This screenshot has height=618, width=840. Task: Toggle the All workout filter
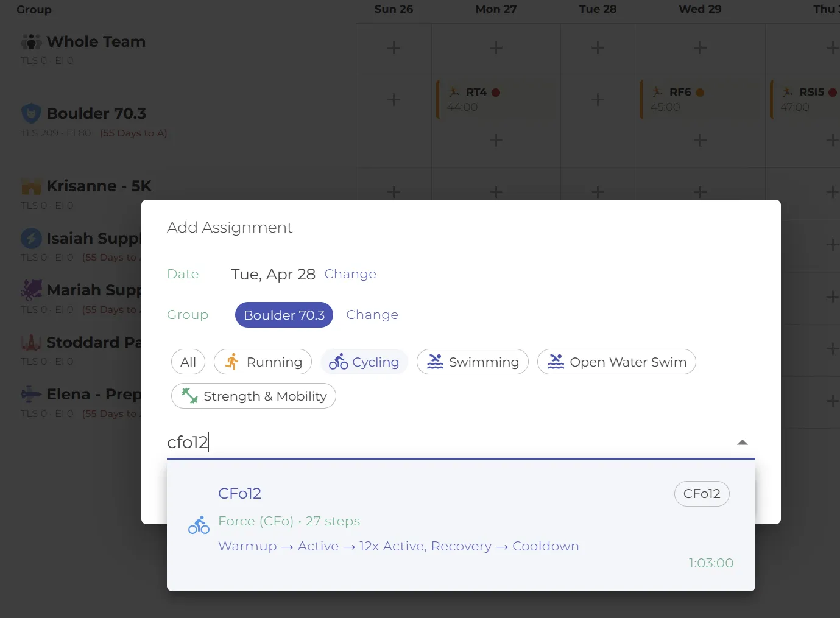(x=188, y=361)
